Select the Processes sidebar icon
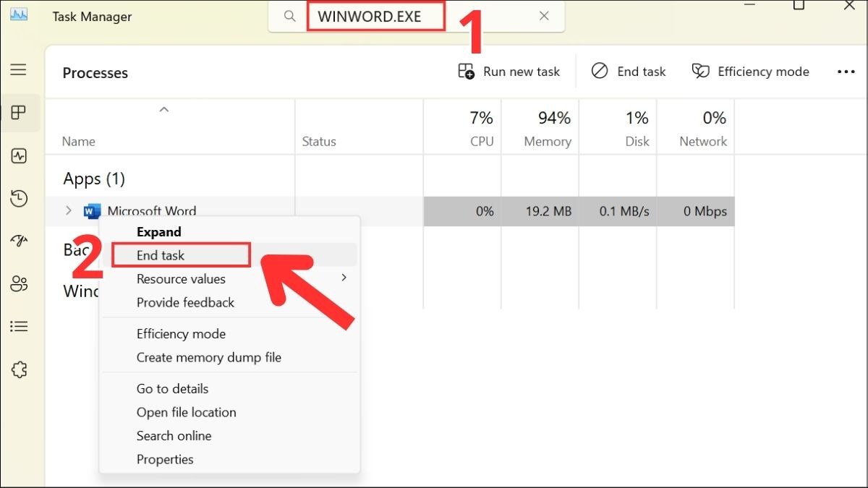 click(18, 113)
